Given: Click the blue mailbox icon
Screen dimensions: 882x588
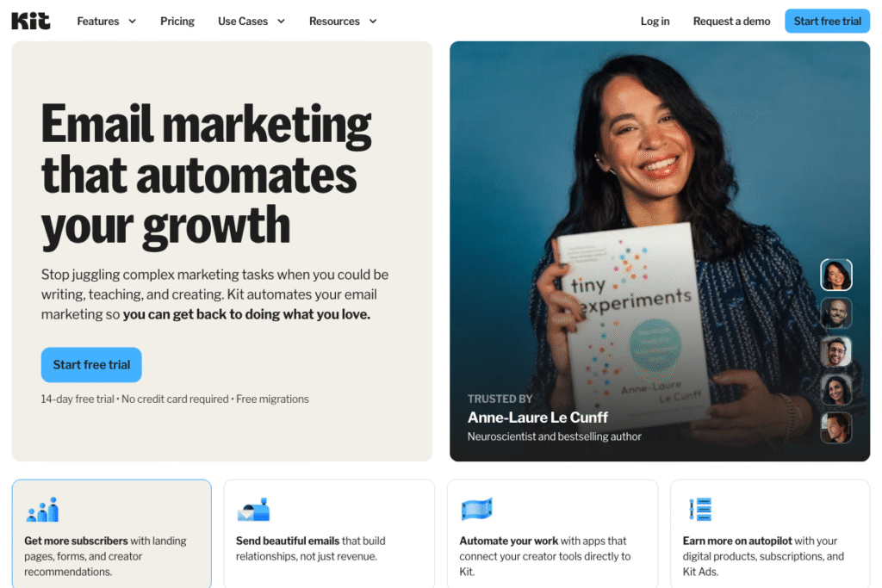Looking at the screenshot, I should tap(253, 510).
